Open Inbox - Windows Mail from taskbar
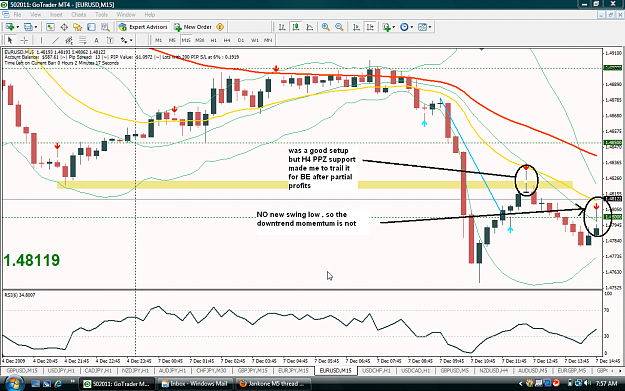This screenshot has height=391, width=625. (x=195, y=384)
